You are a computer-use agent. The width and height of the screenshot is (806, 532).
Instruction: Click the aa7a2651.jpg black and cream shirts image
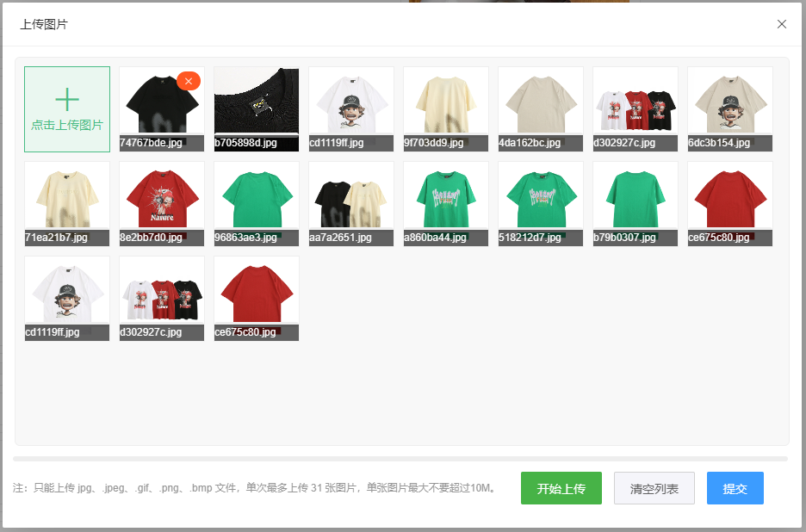[351, 196]
